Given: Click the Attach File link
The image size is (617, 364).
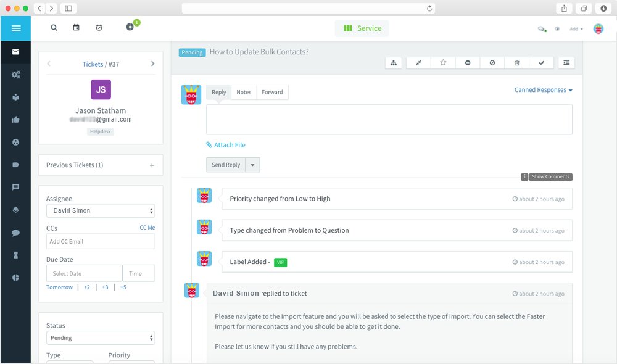Looking at the screenshot, I should click(x=226, y=145).
